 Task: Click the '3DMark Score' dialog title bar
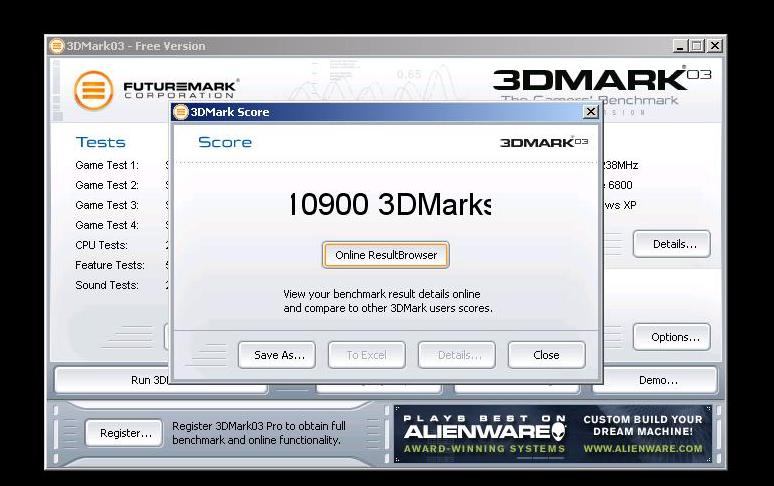[385, 112]
